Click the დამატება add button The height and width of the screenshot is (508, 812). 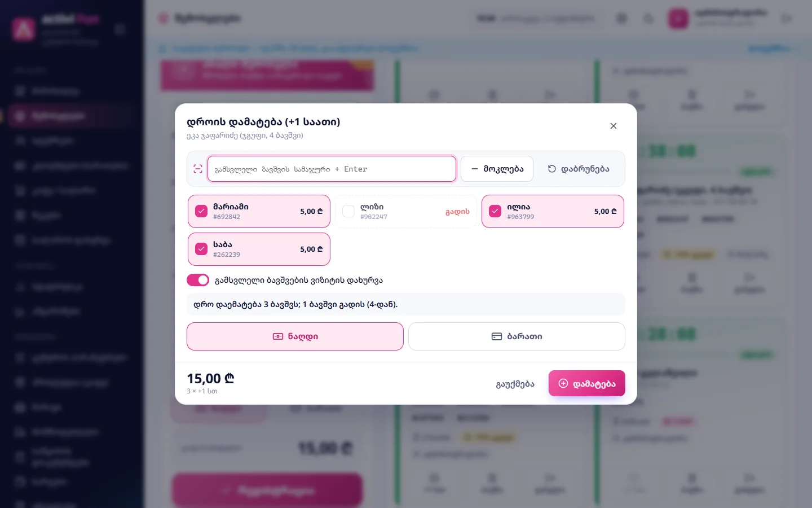tap(586, 384)
